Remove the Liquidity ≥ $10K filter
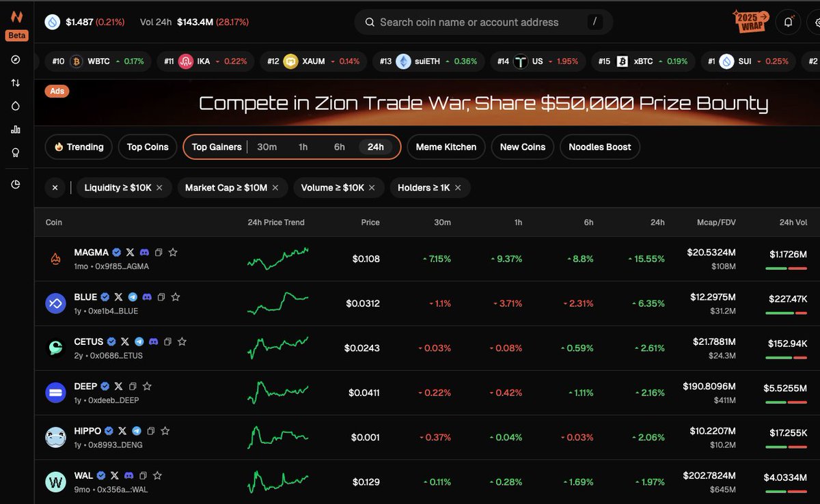820x504 pixels. click(x=159, y=187)
